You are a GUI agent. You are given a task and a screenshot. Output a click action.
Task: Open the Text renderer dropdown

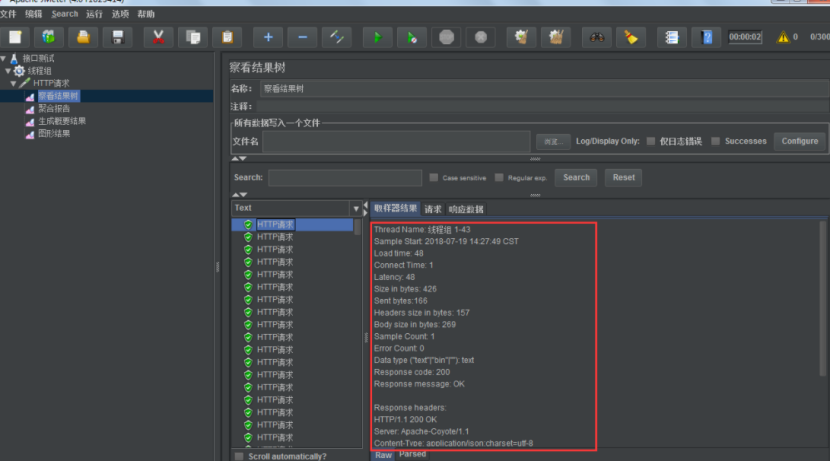[355, 209]
